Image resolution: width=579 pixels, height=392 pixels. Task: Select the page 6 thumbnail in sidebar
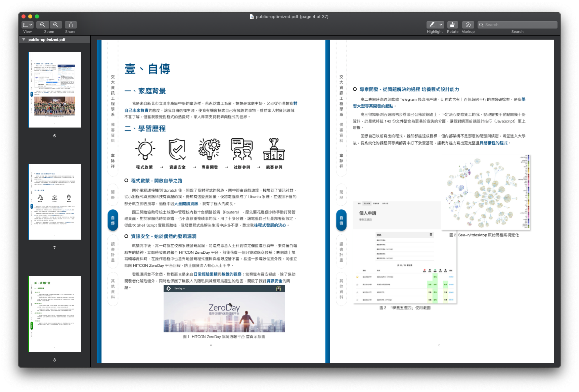pos(55,90)
